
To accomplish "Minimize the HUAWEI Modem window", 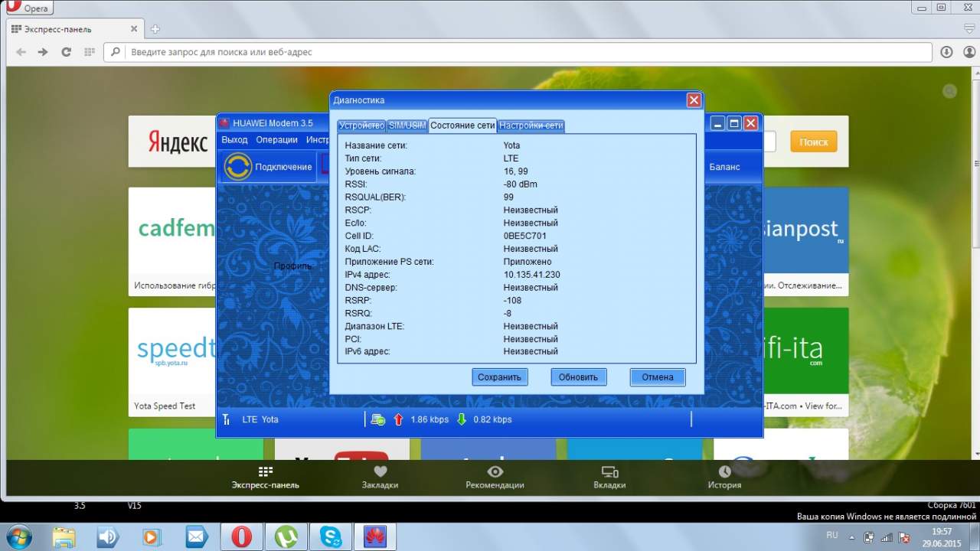I will 717,123.
